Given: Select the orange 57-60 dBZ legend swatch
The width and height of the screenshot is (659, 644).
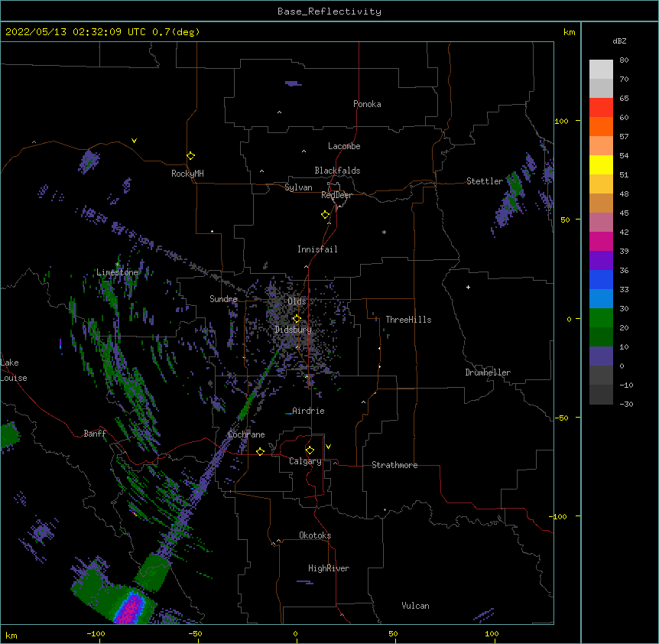Looking at the screenshot, I should click(x=601, y=126).
